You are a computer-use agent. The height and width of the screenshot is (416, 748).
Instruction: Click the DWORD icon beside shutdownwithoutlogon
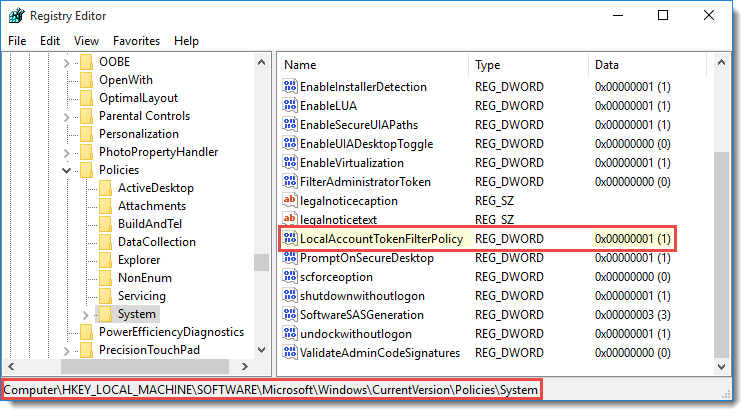[290, 296]
